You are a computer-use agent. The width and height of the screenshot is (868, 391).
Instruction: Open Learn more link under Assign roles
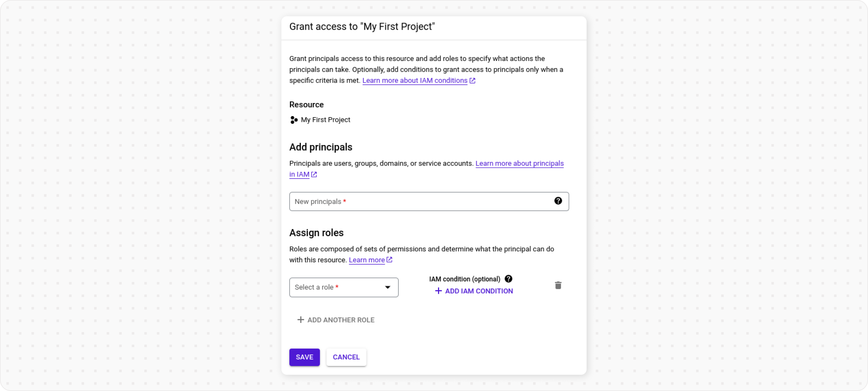366,260
